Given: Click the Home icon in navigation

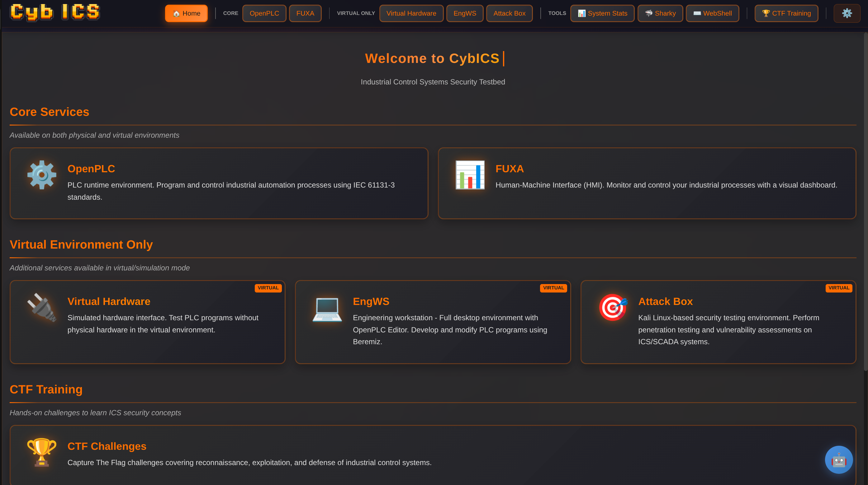Looking at the screenshot, I should tap(176, 13).
